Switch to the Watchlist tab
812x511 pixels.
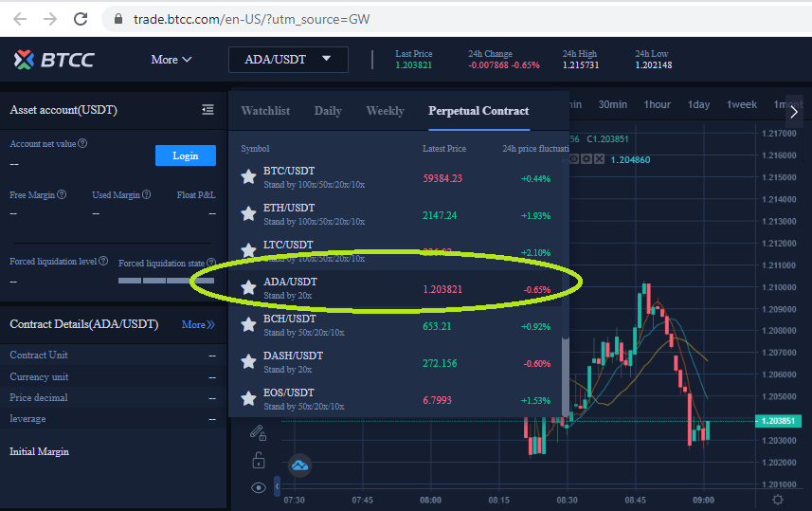265,111
